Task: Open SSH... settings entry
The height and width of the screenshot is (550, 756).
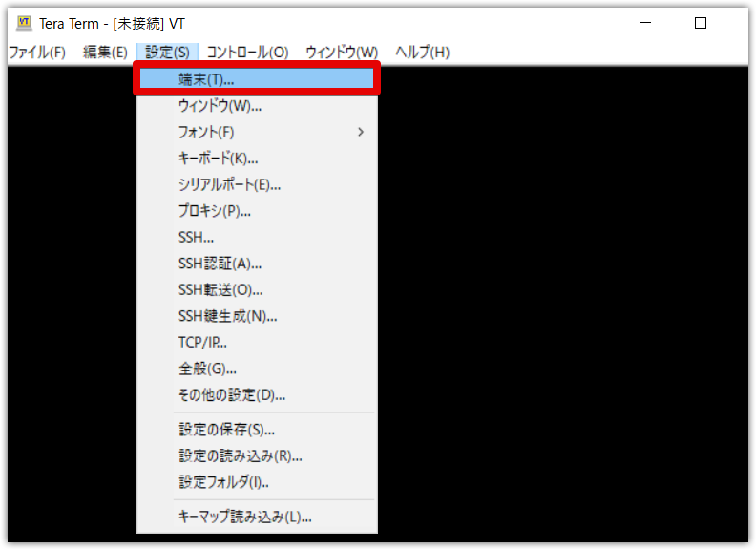Action: point(257,237)
